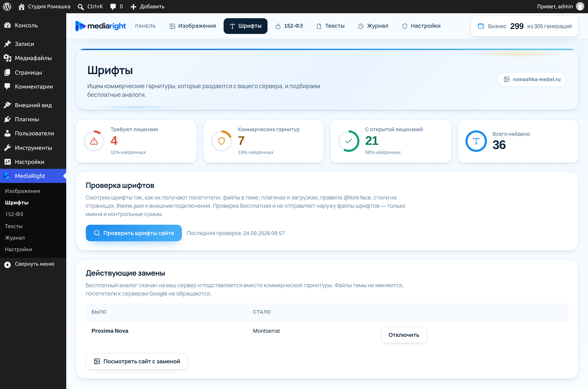588x389 pixels.
Task: Click Посмотреть сайт с заменой button
Action: [137, 361]
